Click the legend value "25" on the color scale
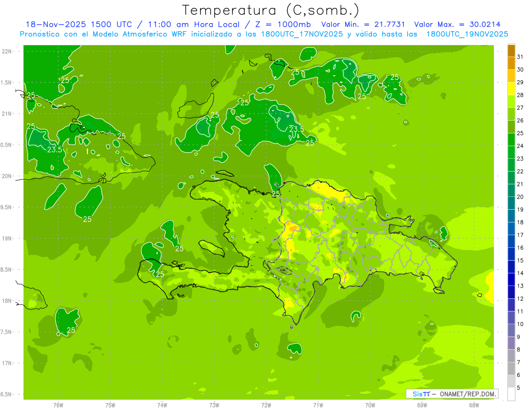The width and height of the screenshot is (532, 411). point(520,133)
